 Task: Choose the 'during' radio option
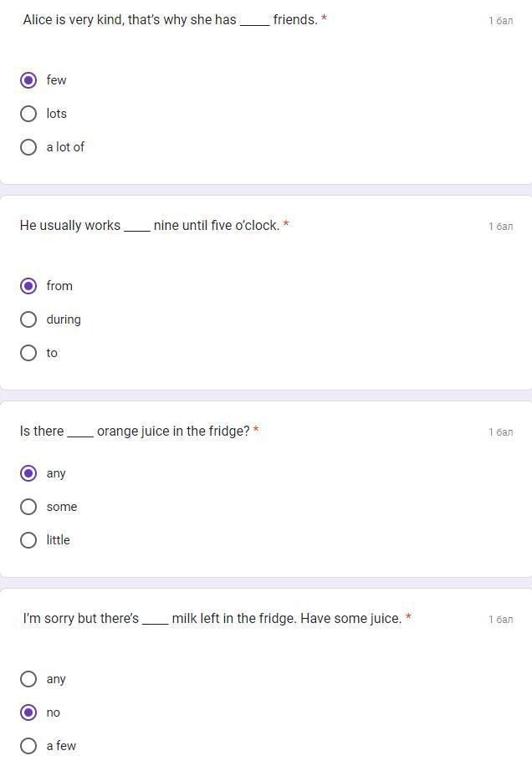pyautogui.click(x=28, y=319)
